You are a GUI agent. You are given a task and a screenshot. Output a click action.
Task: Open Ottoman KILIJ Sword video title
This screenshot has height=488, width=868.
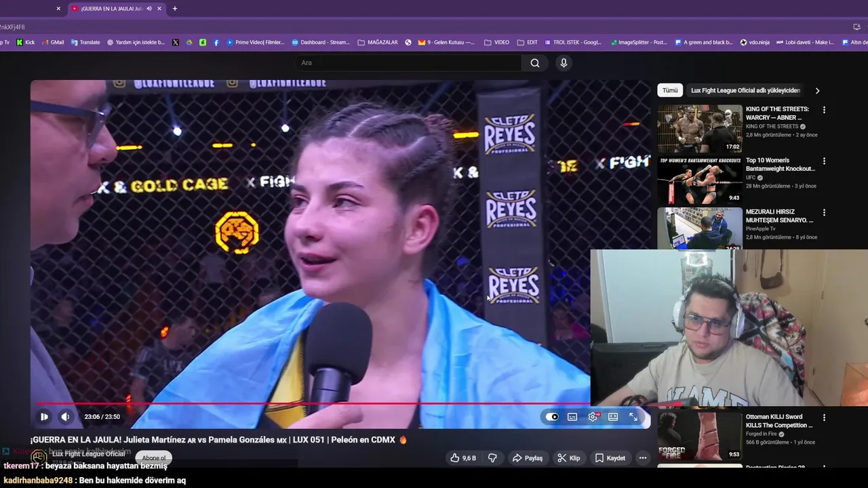[779, 421]
